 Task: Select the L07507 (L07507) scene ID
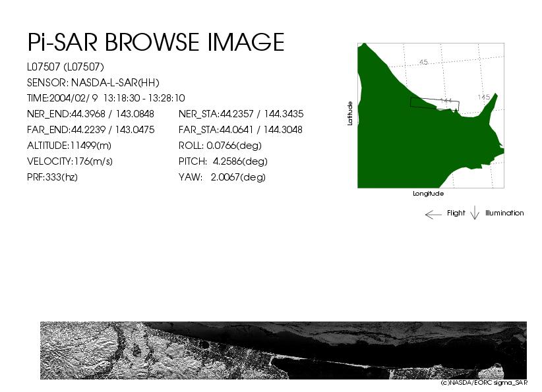pos(65,67)
